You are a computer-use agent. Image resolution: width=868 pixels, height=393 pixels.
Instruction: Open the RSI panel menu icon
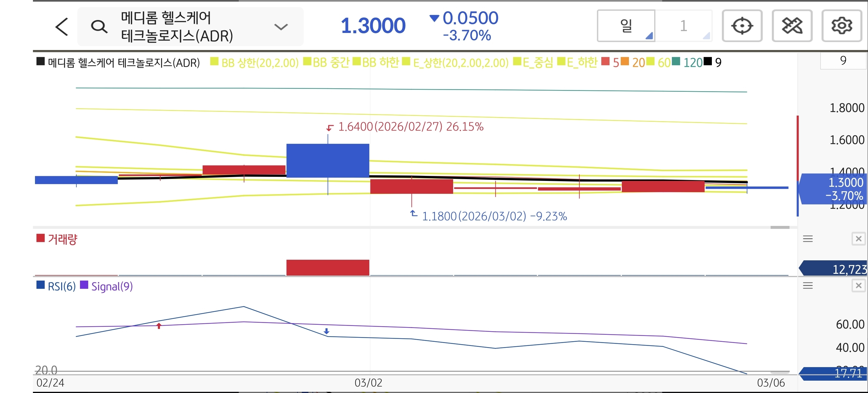[x=808, y=286]
